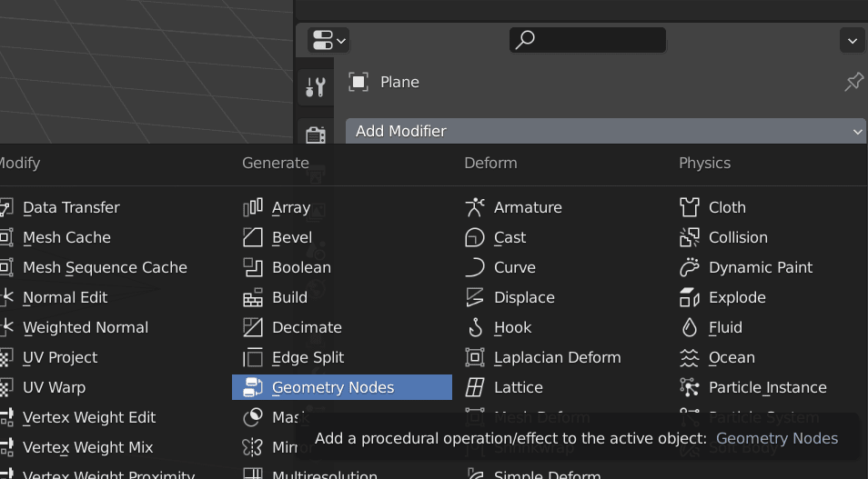Click the properties search field
Screen dimensions: 868x479
(x=588, y=40)
